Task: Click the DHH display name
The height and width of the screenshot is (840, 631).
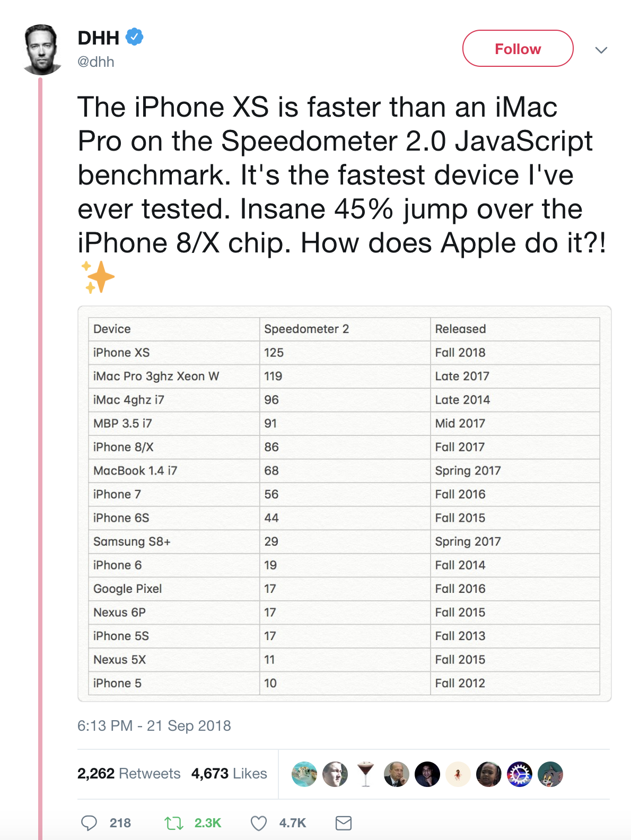Action: tap(99, 38)
